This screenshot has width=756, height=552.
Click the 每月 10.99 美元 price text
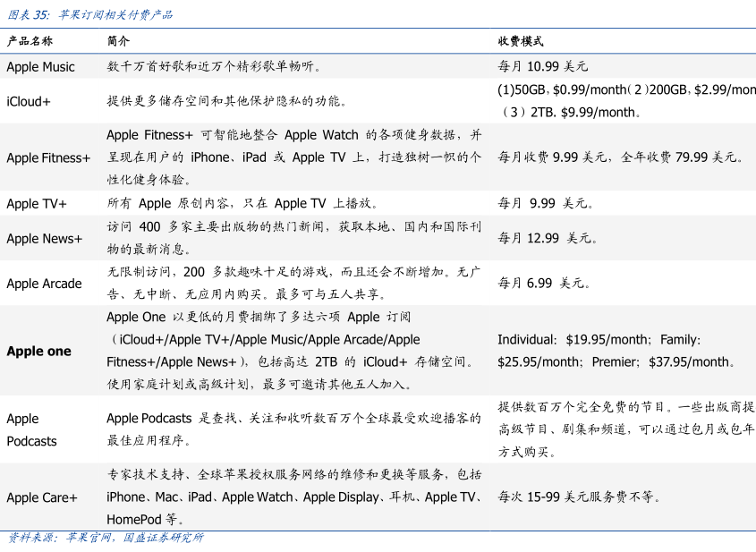(x=542, y=66)
